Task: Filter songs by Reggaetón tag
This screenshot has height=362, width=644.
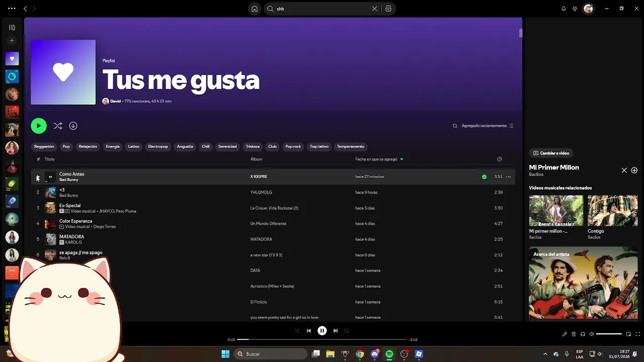Action: point(44,146)
